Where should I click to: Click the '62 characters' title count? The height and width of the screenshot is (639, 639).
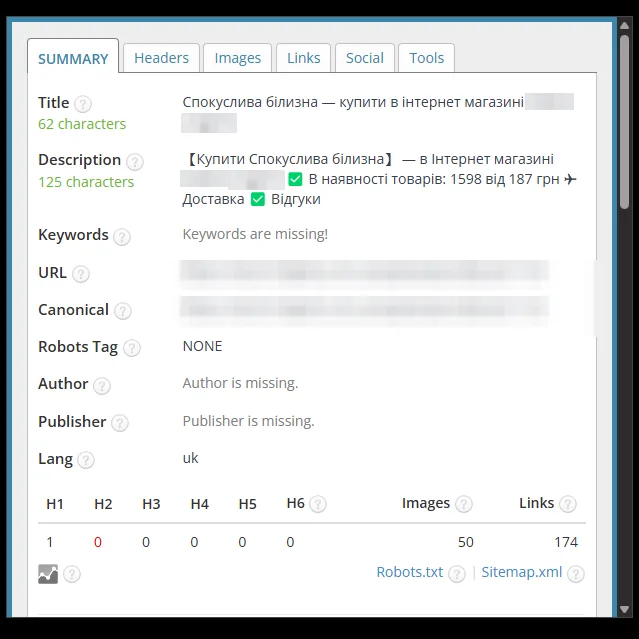tap(82, 124)
